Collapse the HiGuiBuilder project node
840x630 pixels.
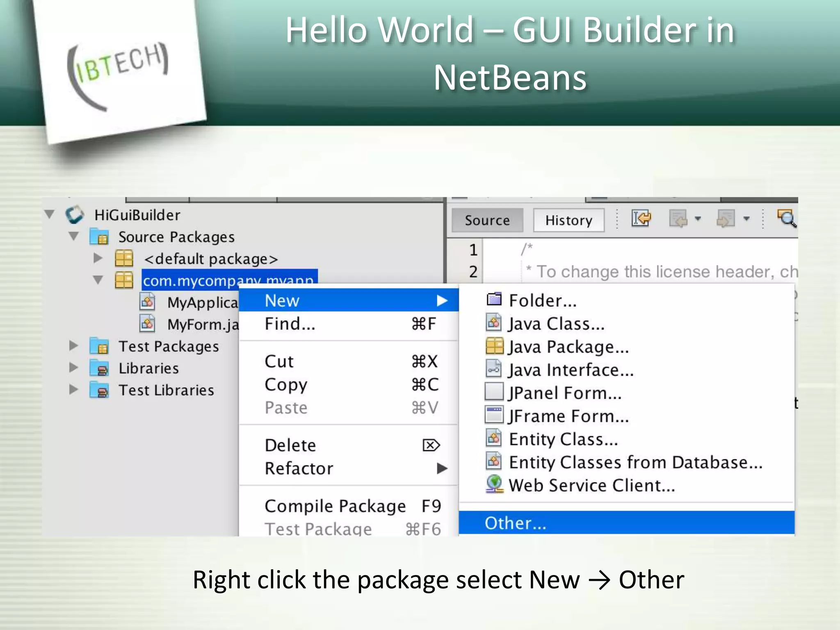point(50,214)
